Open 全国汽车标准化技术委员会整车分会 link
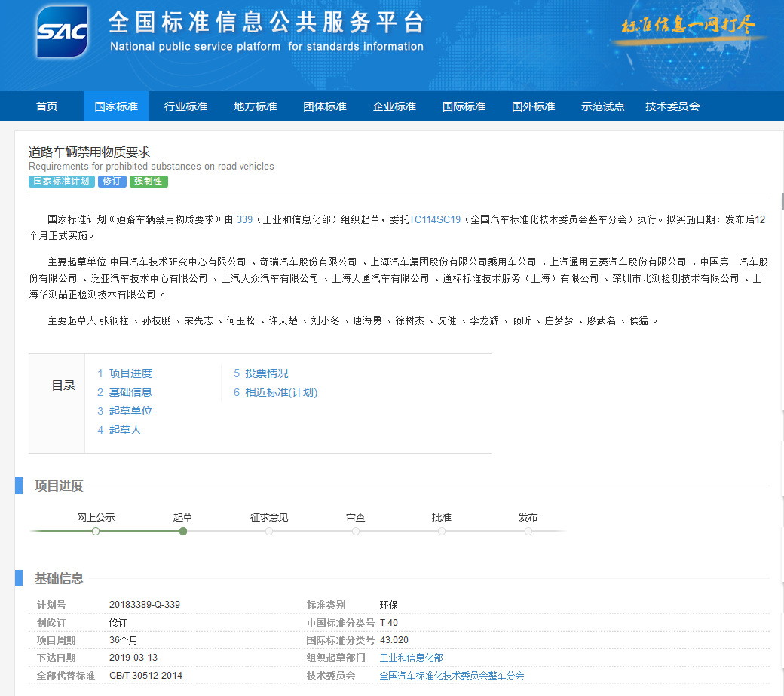784x696 pixels. [452, 676]
